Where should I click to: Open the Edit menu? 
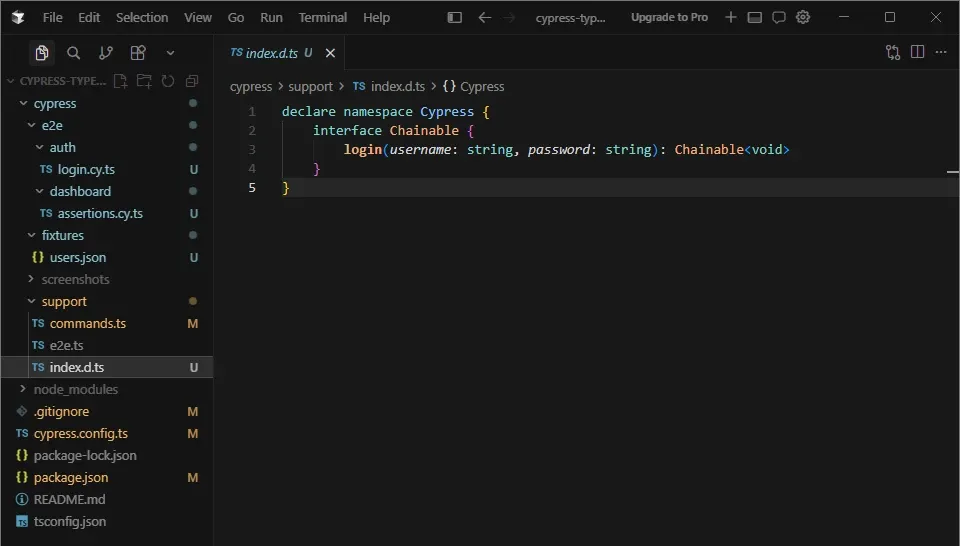89,18
